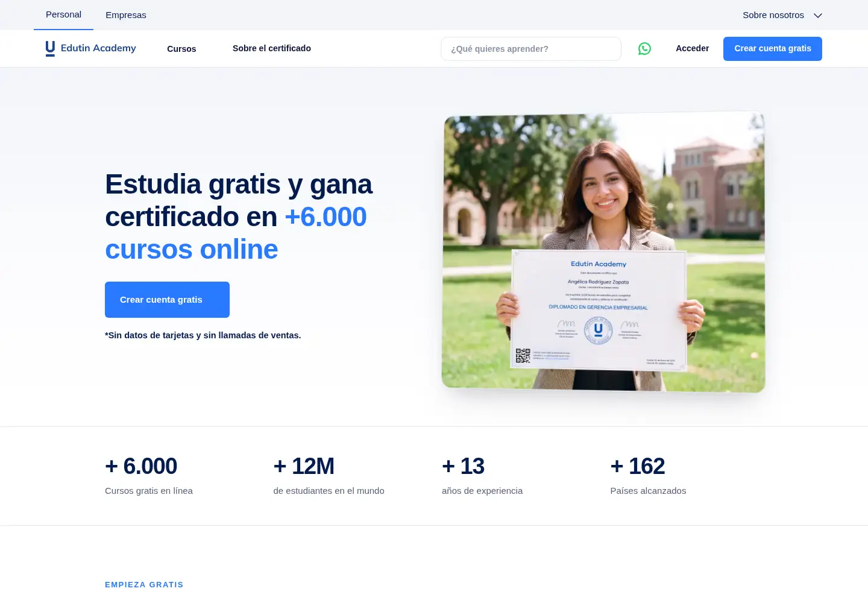The height and width of the screenshot is (603, 868).
Task: Expand the Sobre nosotros chevron
Action: (x=818, y=16)
